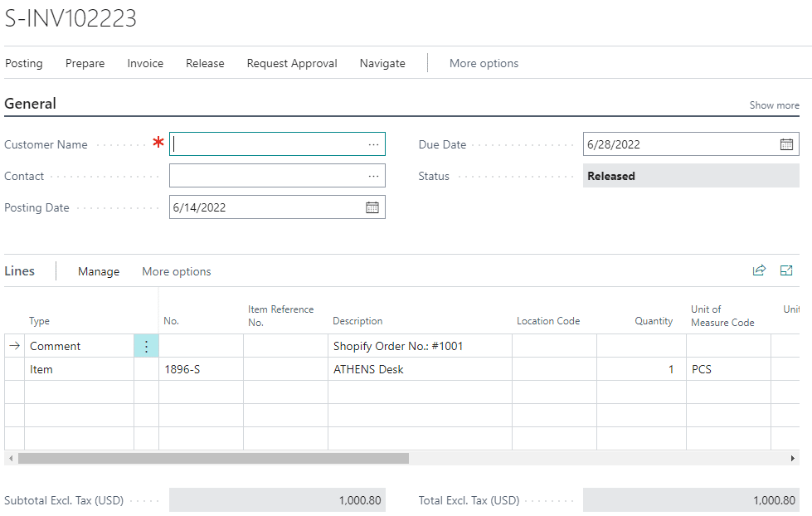Click the Status field label
This screenshot has width=812, height=516.
(x=434, y=176)
